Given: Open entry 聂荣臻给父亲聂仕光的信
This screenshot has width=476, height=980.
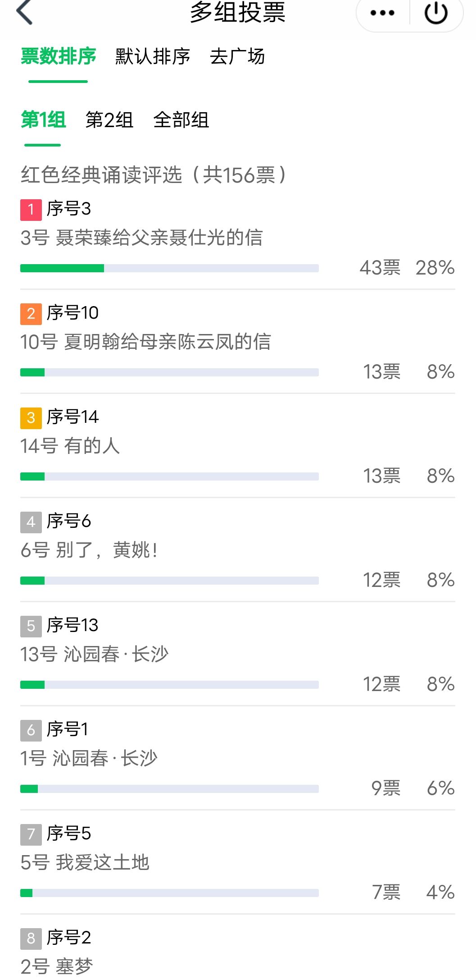Looking at the screenshot, I should pyautogui.click(x=141, y=238).
